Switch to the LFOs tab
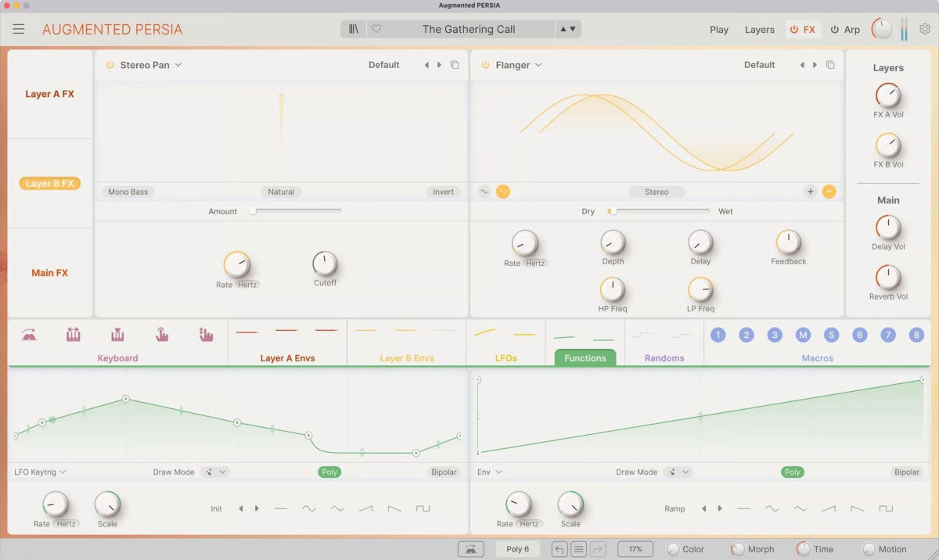 [505, 358]
